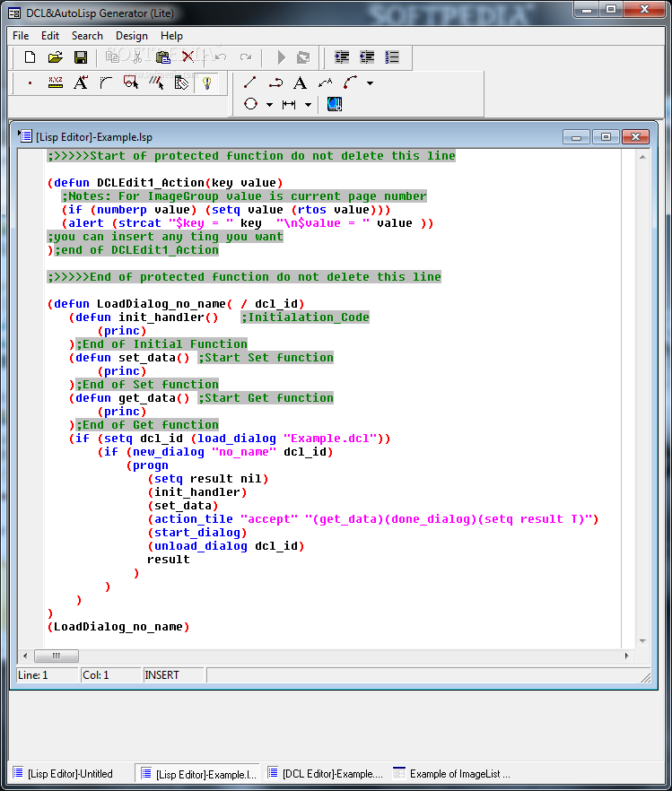Click the Redo arrow icon
The width and height of the screenshot is (672, 791).
point(246,57)
